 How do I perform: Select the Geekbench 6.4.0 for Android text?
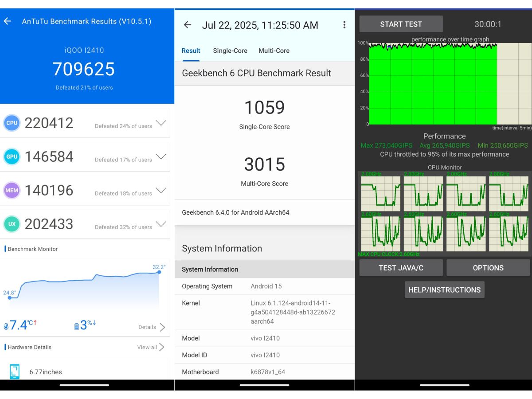click(x=235, y=212)
